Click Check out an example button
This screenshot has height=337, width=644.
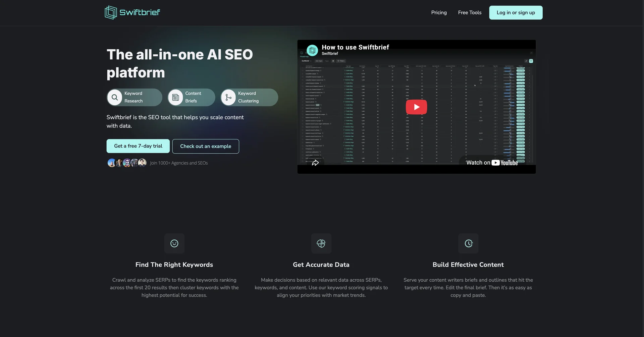[206, 146]
